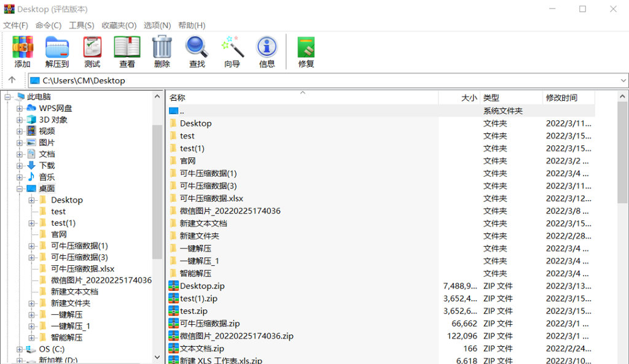The height and width of the screenshot is (364, 629).
Task: Open the 收藏夹(O) menu
Action: pos(119,25)
